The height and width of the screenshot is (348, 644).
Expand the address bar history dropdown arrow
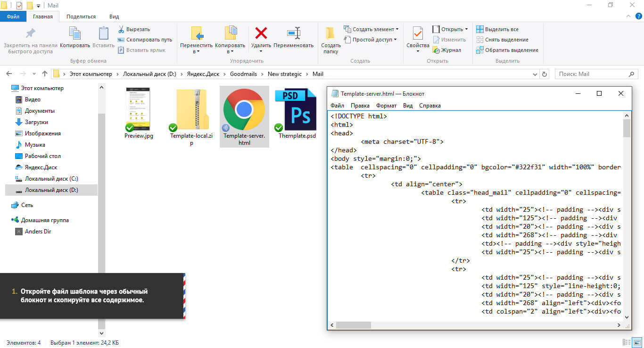coord(534,74)
